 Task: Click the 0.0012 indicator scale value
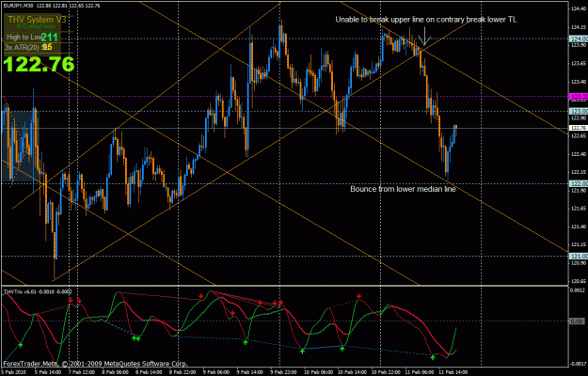point(579,290)
